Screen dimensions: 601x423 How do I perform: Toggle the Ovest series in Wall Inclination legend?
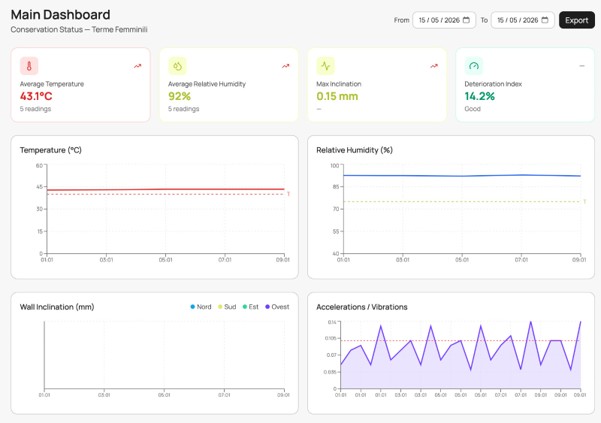point(277,307)
